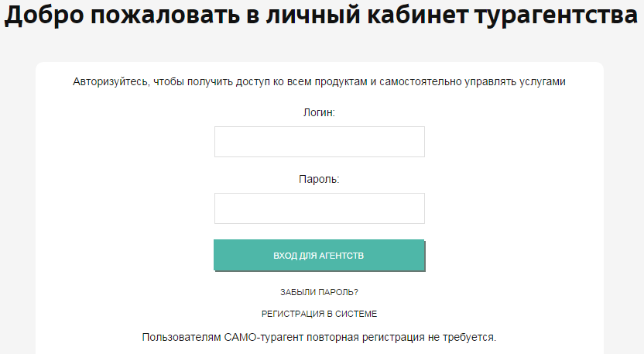Click the Пароль: label text
Viewport: 644px width, 354px height.
click(319, 179)
